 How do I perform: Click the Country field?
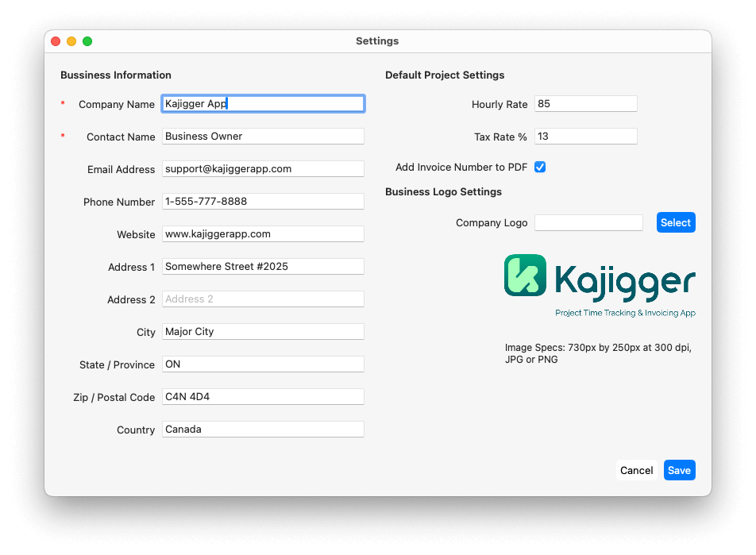(263, 429)
